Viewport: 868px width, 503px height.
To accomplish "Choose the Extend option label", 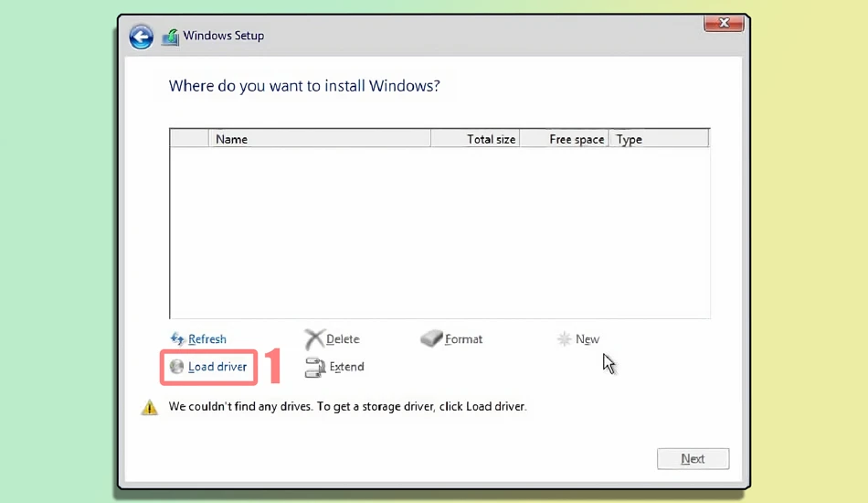I will click(x=346, y=367).
